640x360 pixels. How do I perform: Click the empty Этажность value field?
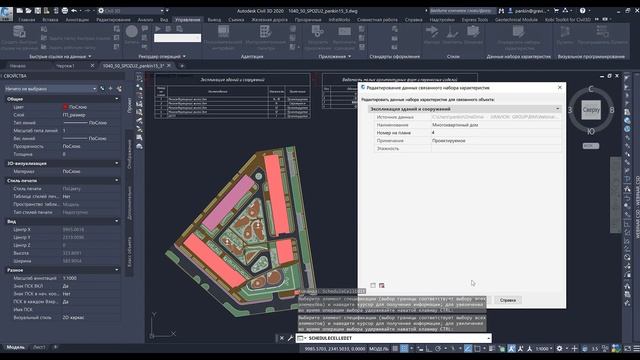pos(496,149)
